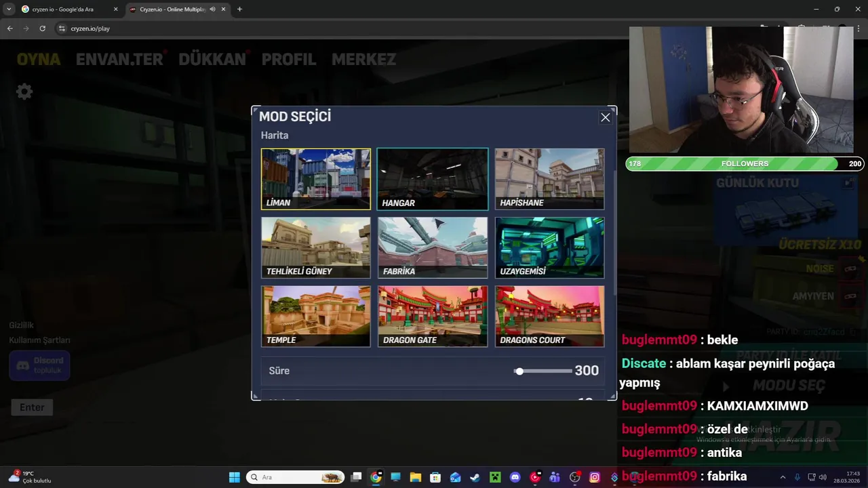The width and height of the screenshot is (868, 488).
Task: Open Microsoft Store from the taskbar
Action: point(435,477)
